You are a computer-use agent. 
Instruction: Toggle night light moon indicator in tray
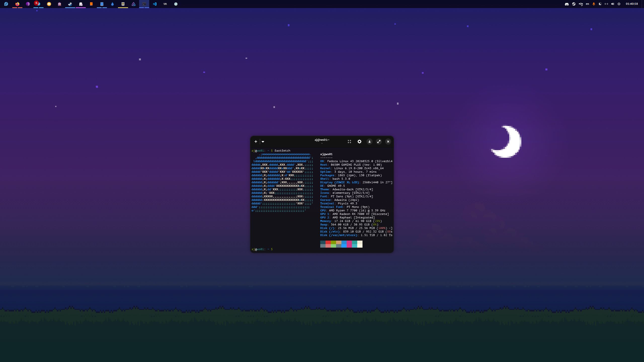[600, 4]
